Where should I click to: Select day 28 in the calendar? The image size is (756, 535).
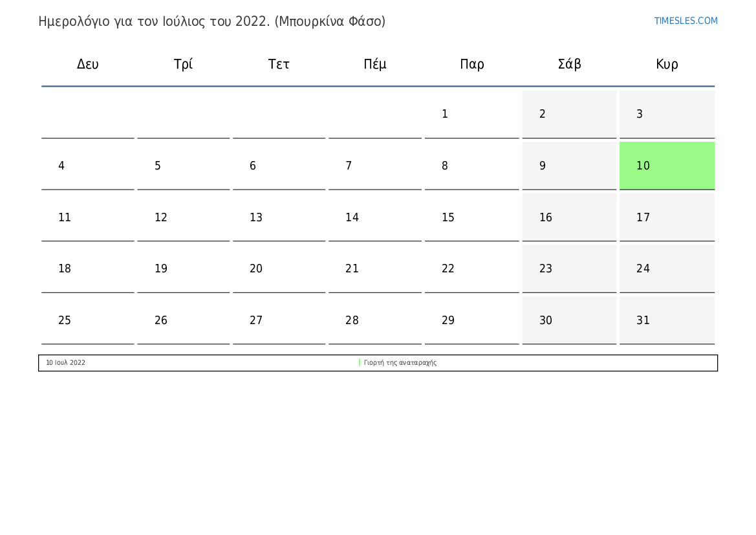375,320
